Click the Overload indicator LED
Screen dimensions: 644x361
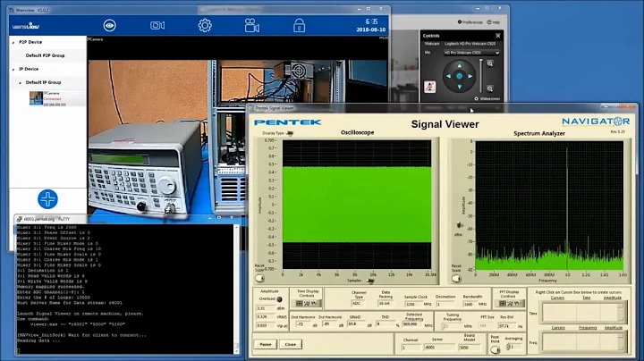[x=279, y=299]
